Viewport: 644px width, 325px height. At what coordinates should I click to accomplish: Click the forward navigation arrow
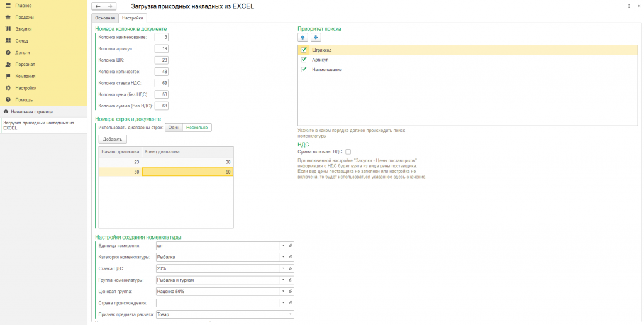(109, 6)
